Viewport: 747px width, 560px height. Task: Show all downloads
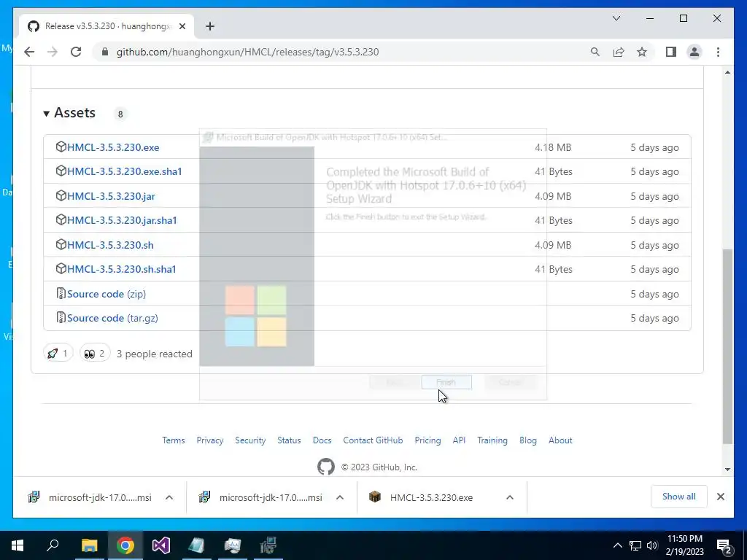coord(679,497)
